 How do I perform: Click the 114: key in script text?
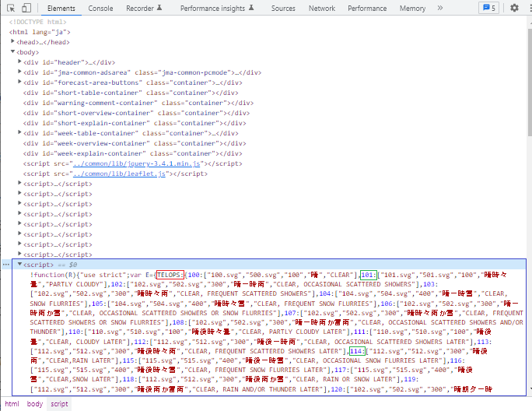point(357,351)
